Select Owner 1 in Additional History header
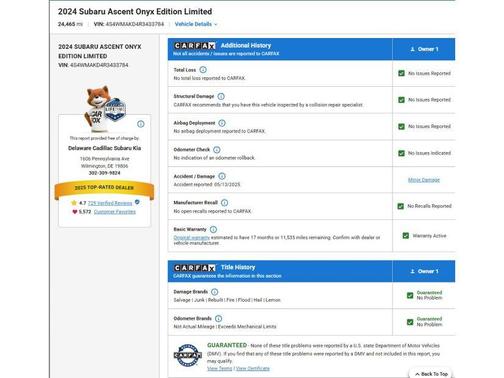Screen dimensions: 504x378 coord(424,49)
